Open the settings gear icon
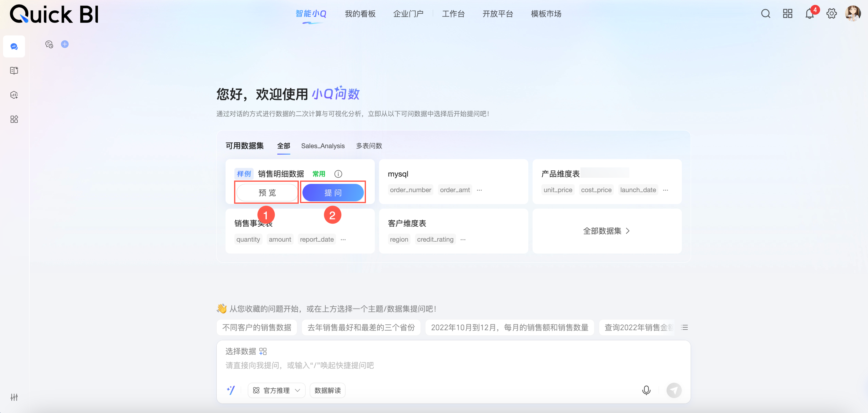868x413 pixels. (x=831, y=14)
